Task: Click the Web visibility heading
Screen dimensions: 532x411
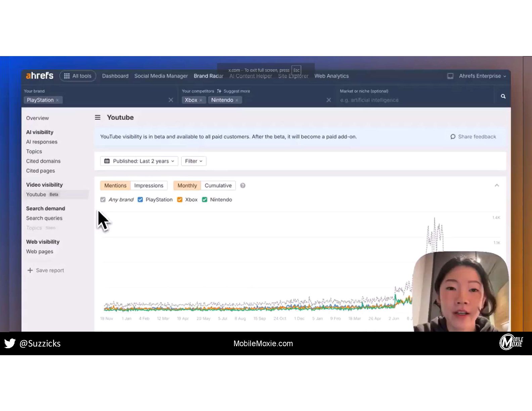Action: click(43, 242)
